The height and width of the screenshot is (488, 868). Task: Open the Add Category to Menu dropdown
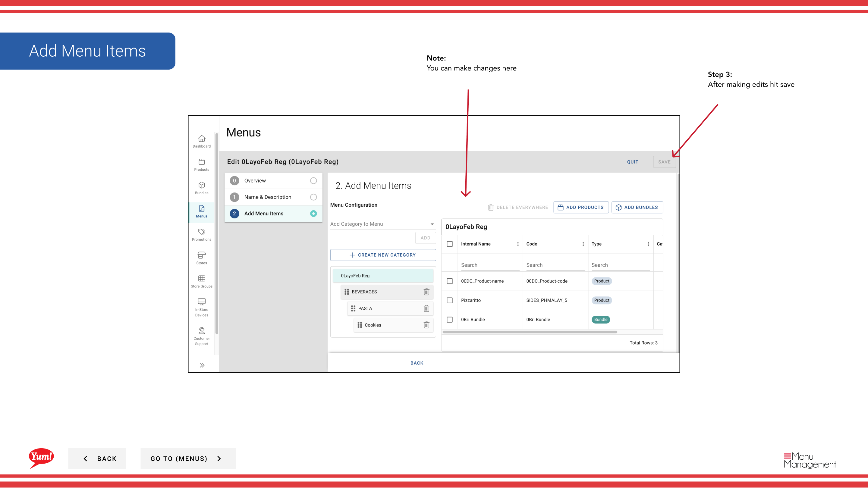pyautogui.click(x=382, y=224)
